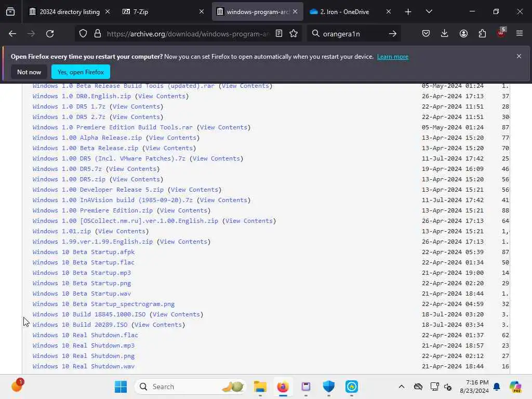532x399 pixels.
Task: Submit search with the arrow button
Action: [393, 34]
